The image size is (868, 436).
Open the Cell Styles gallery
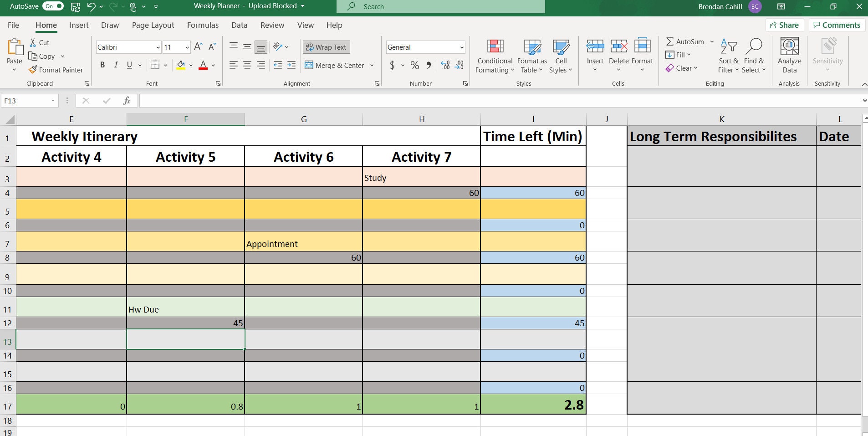click(x=560, y=55)
